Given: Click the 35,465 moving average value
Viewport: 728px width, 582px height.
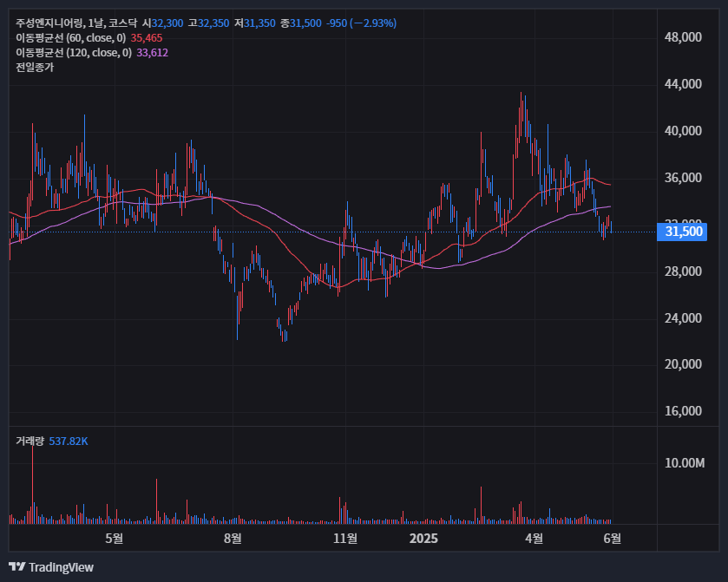Looking at the screenshot, I should point(147,38).
